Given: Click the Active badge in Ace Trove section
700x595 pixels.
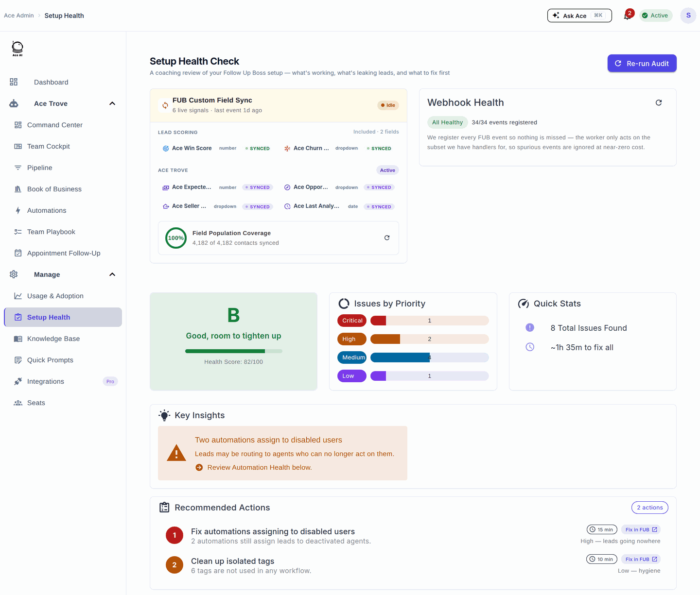Looking at the screenshot, I should point(387,170).
